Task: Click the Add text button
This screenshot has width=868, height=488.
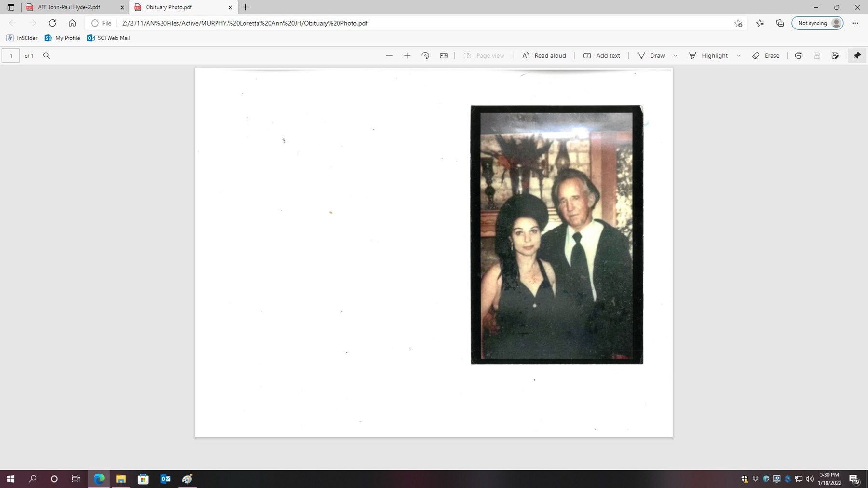Action: (601, 56)
